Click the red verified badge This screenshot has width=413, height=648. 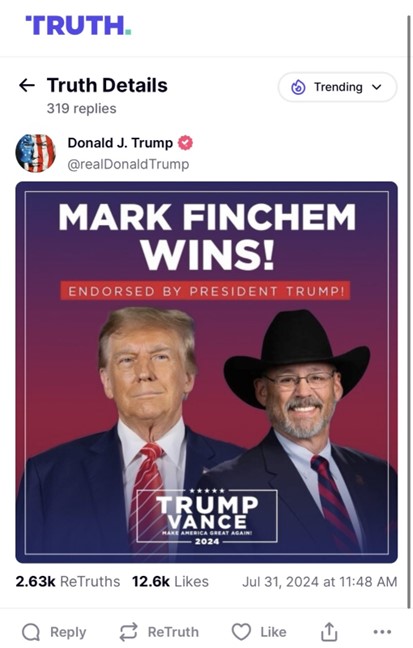click(x=185, y=143)
